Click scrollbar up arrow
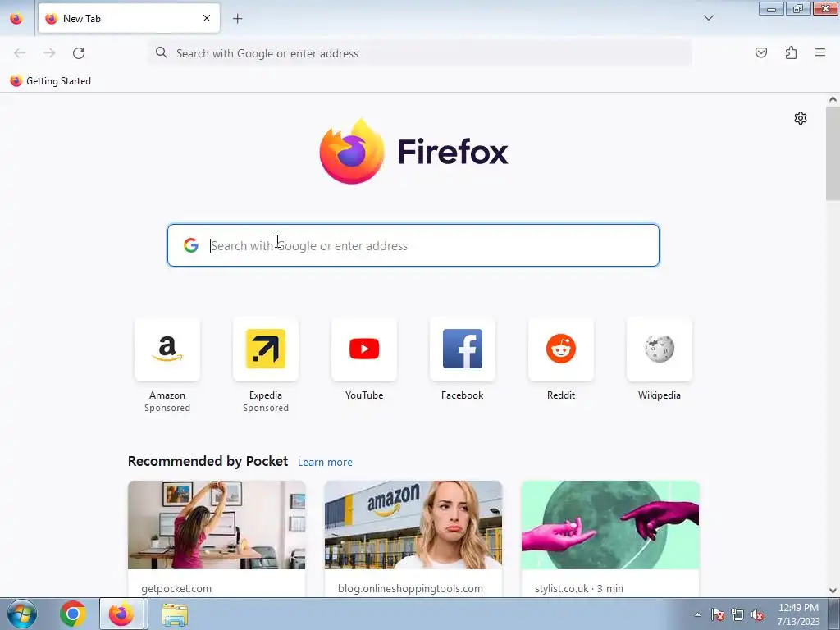The width and height of the screenshot is (840, 630). click(x=833, y=99)
